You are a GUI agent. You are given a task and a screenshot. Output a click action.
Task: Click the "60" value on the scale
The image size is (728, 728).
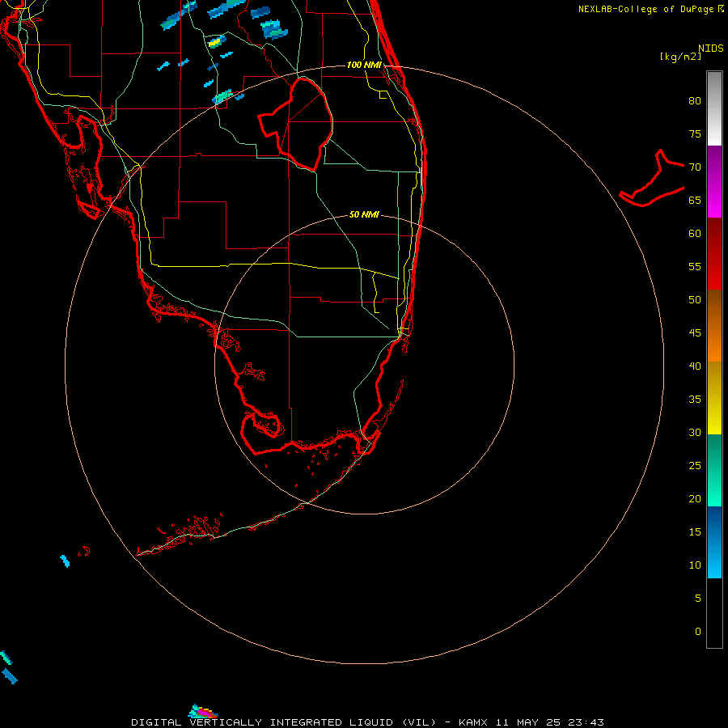click(695, 234)
